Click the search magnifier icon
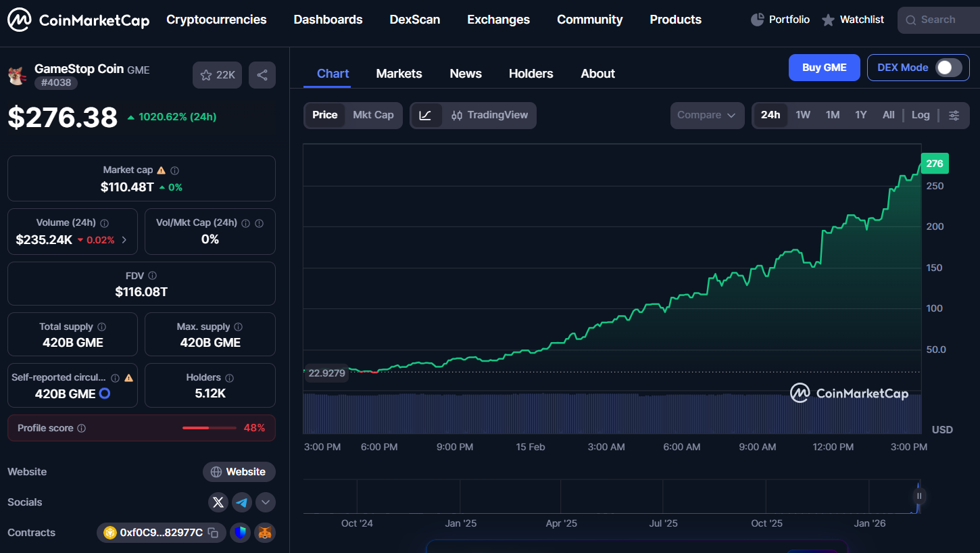The height and width of the screenshot is (553, 980). (910, 20)
